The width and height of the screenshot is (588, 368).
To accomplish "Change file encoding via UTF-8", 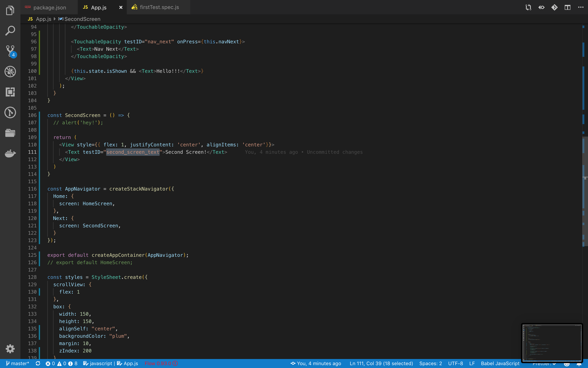I will pos(455,363).
